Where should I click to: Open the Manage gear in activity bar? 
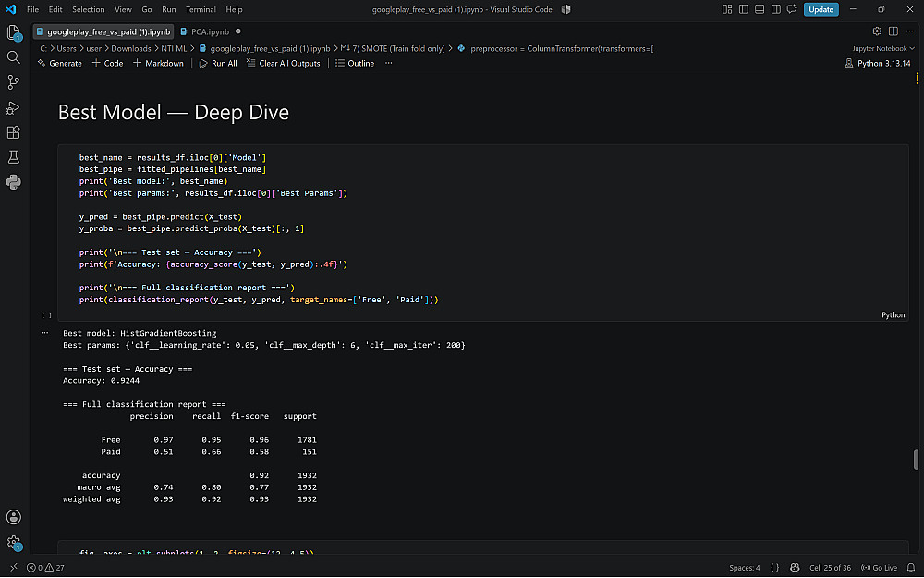click(x=14, y=543)
